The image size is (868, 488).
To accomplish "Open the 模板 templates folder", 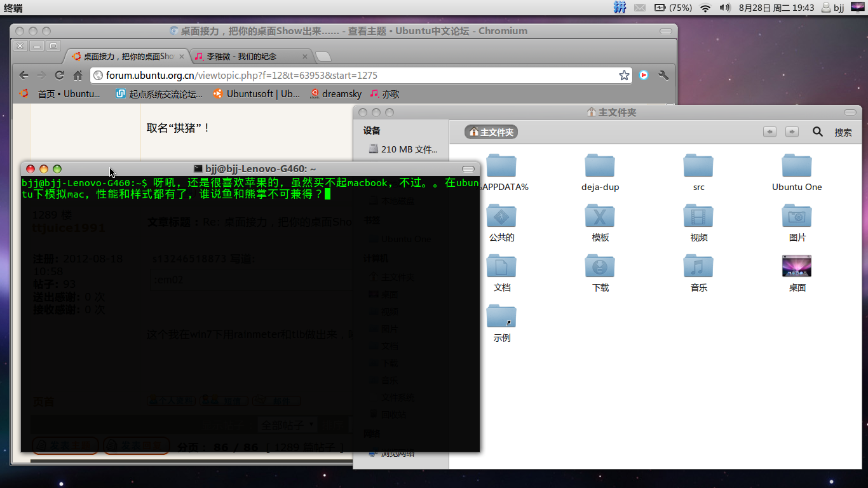I will pyautogui.click(x=600, y=222).
